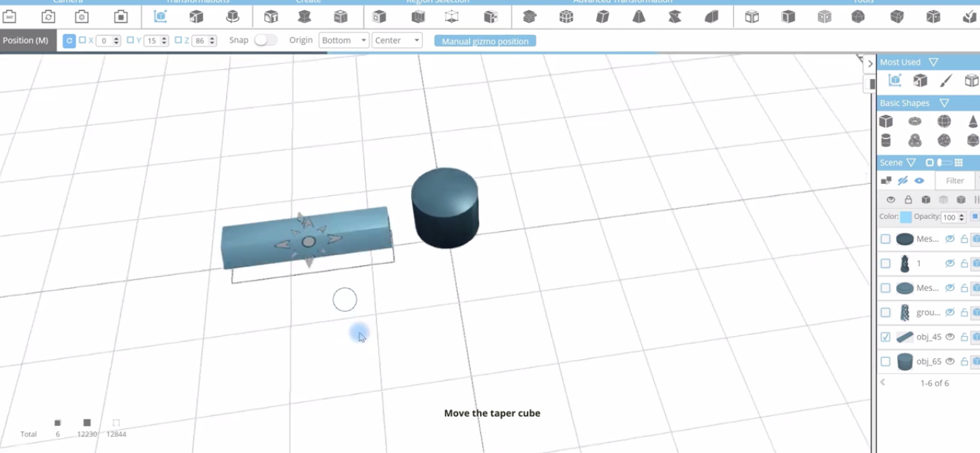The image size is (980, 453).
Task: Select the taper pyramid-shaped transformation tool
Action: pos(639,16)
